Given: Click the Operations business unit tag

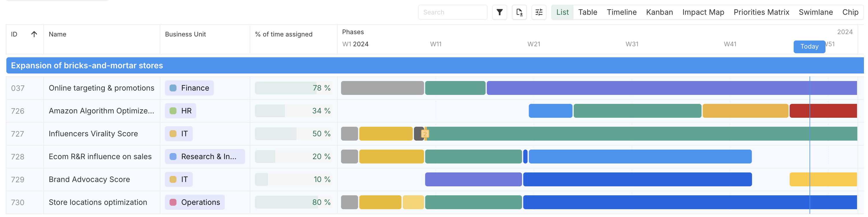Looking at the screenshot, I should pos(195,202).
